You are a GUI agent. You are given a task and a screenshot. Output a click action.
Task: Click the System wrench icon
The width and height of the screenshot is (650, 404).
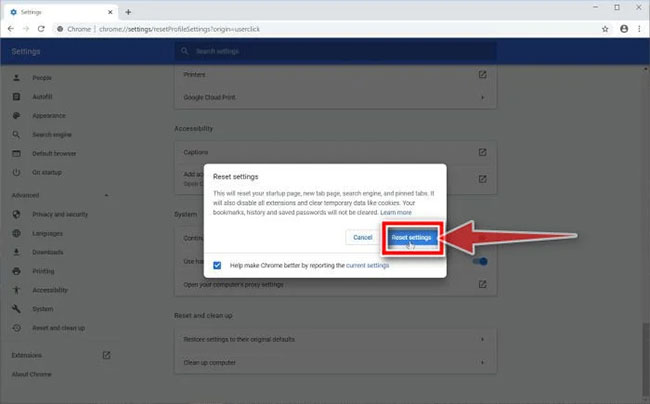[16, 309]
